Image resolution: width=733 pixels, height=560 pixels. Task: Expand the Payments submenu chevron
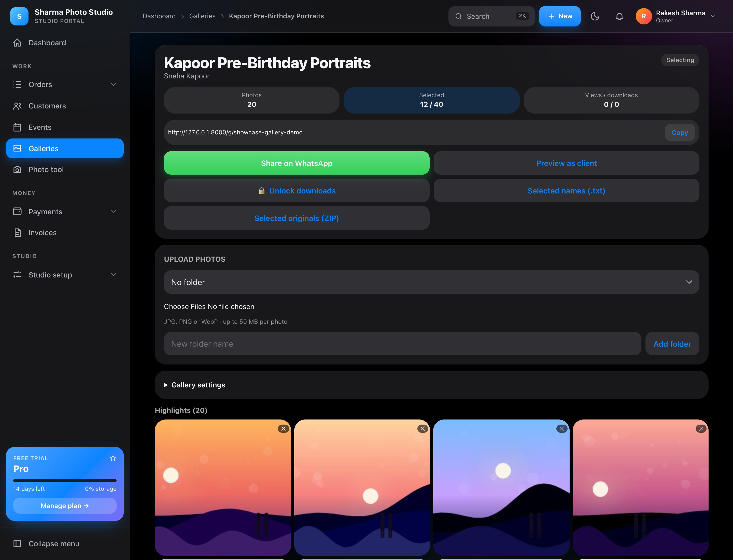pyautogui.click(x=113, y=212)
